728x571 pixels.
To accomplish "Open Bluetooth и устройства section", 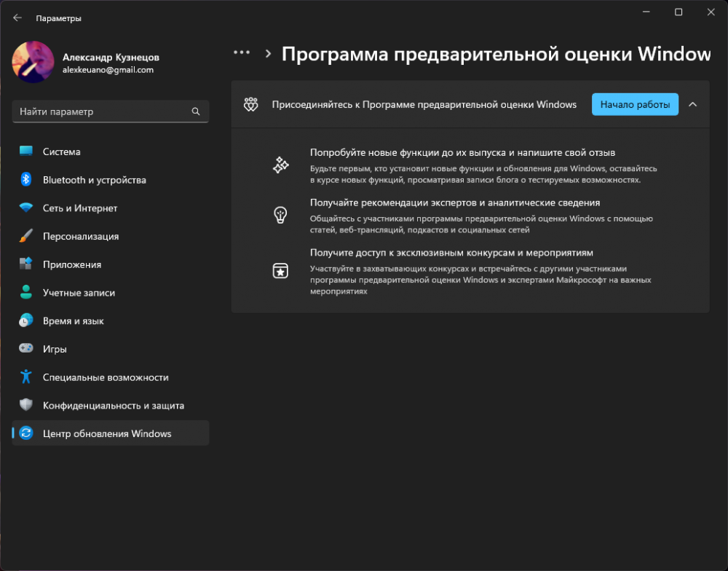I will [x=111, y=180].
